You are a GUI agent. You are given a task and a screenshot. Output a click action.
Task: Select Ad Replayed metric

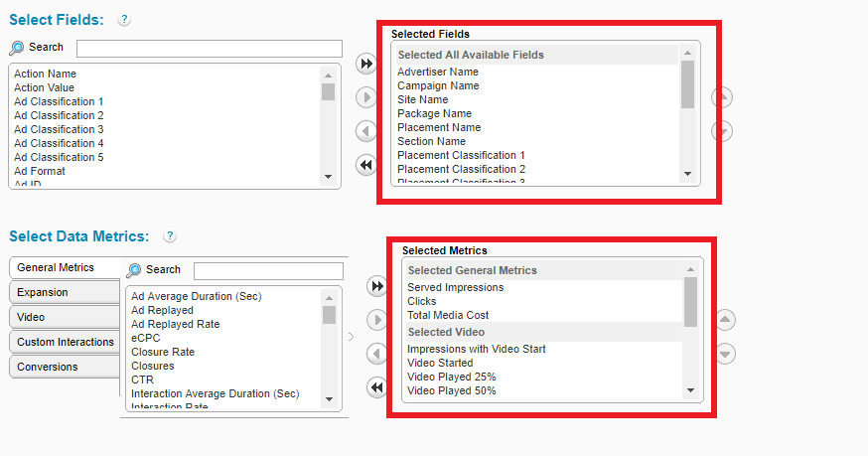pos(162,310)
